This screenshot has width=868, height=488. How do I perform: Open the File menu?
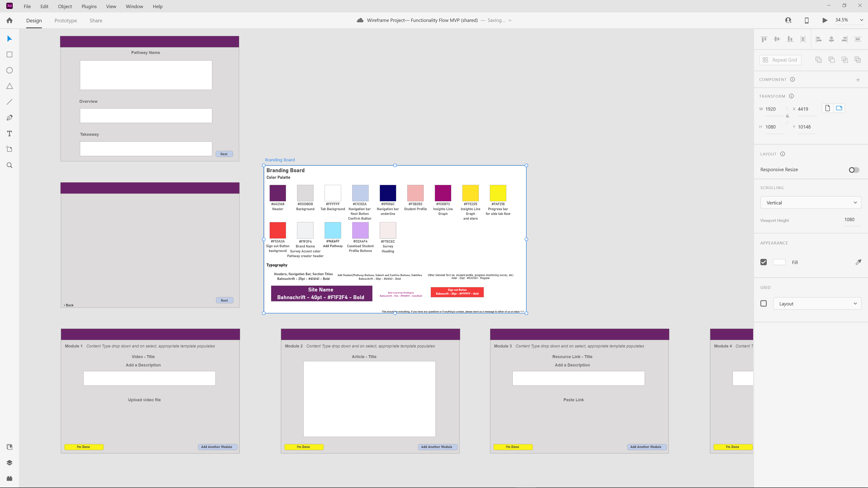(27, 6)
